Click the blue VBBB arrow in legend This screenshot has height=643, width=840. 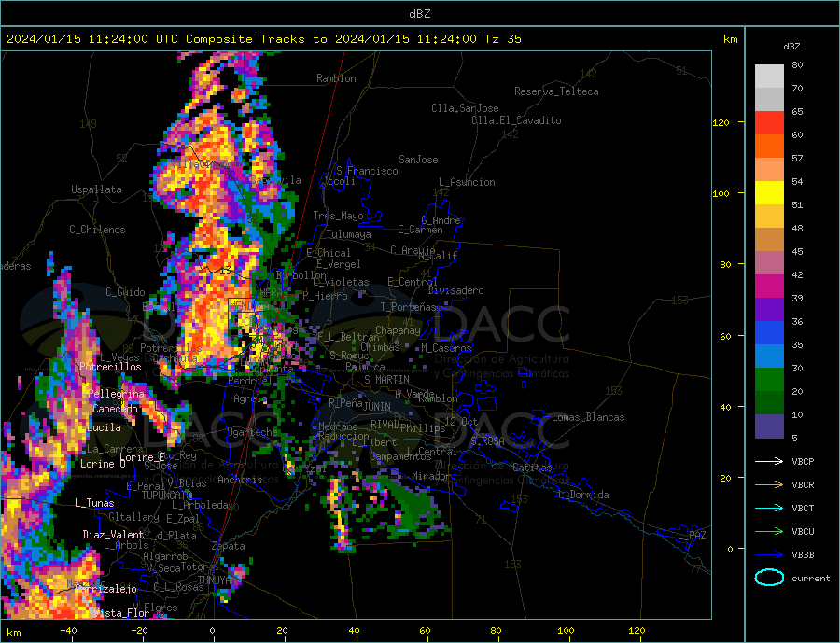point(769,554)
